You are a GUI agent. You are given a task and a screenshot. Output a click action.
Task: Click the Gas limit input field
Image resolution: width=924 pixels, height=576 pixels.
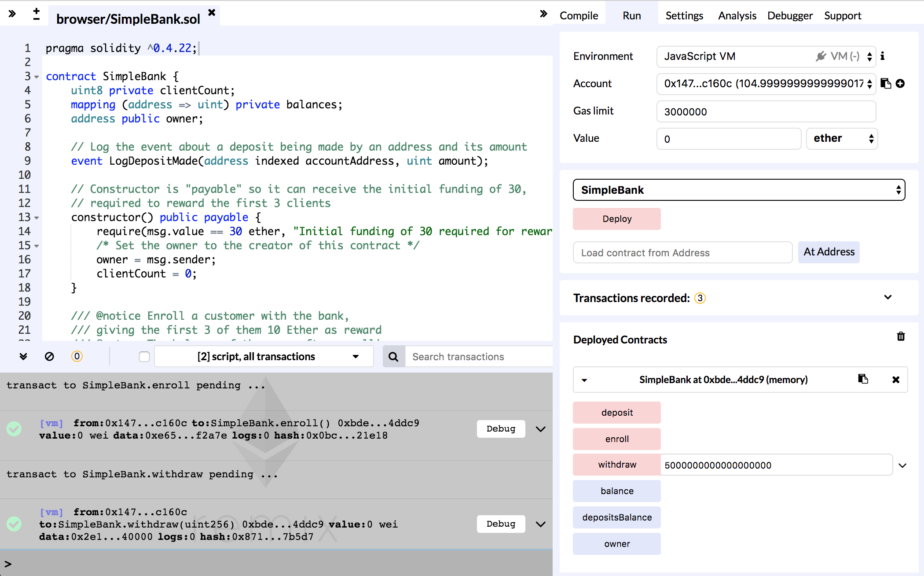pos(766,111)
